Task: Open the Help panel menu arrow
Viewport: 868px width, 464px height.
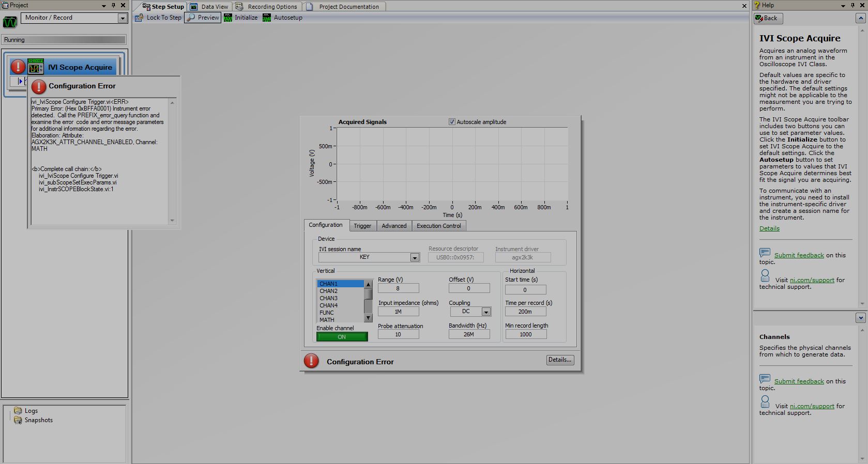Action: pos(843,5)
